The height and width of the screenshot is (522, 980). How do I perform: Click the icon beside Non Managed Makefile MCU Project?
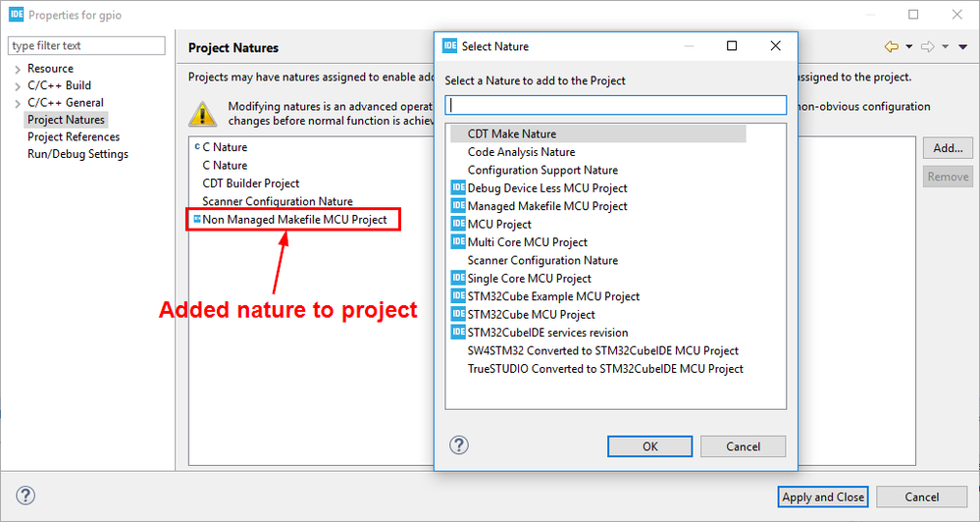point(197,220)
